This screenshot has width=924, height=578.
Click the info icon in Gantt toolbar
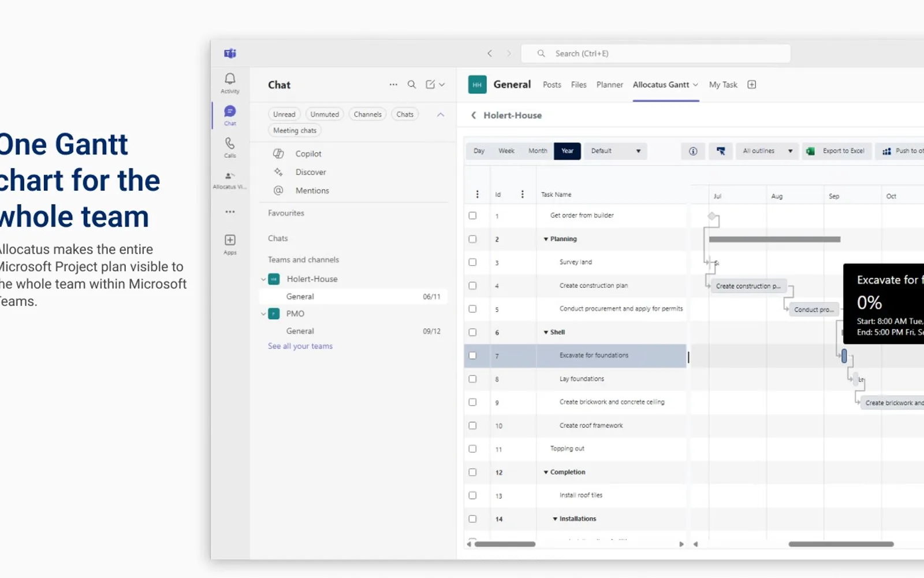(693, 151)
